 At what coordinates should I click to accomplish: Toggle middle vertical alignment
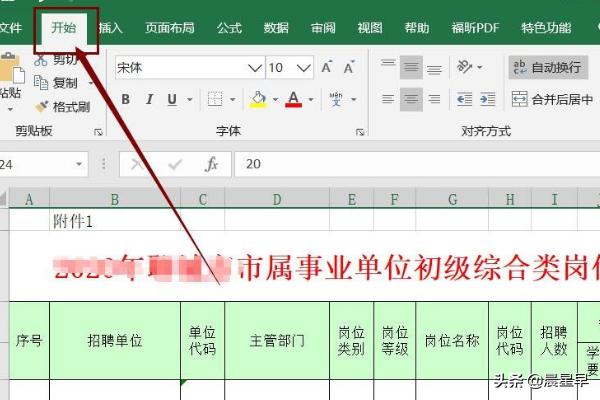[412, 68]
